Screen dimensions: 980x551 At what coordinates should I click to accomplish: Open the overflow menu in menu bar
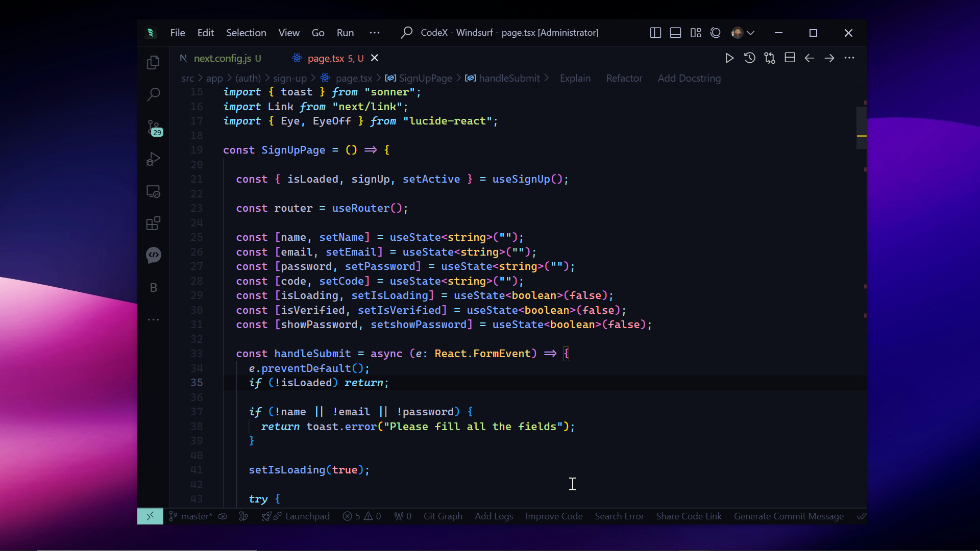click(x=375, y=33)
